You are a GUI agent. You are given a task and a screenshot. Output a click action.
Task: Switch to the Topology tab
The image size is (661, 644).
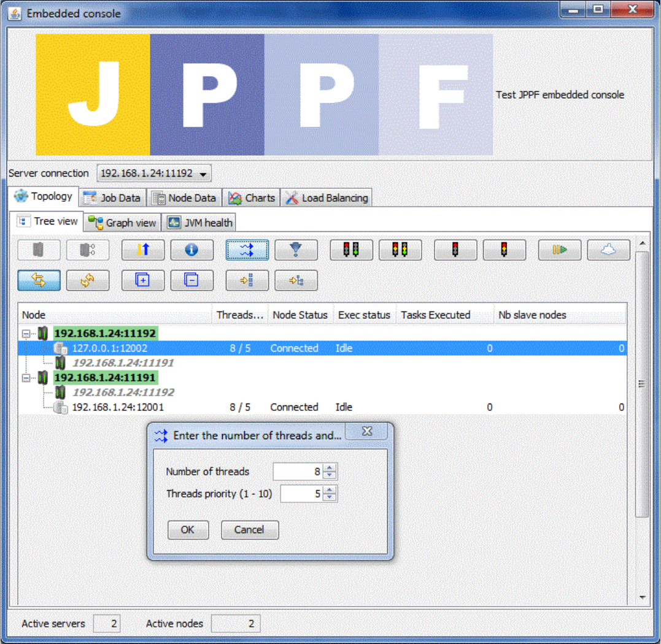pyautogui.click(x=44, y=196)
